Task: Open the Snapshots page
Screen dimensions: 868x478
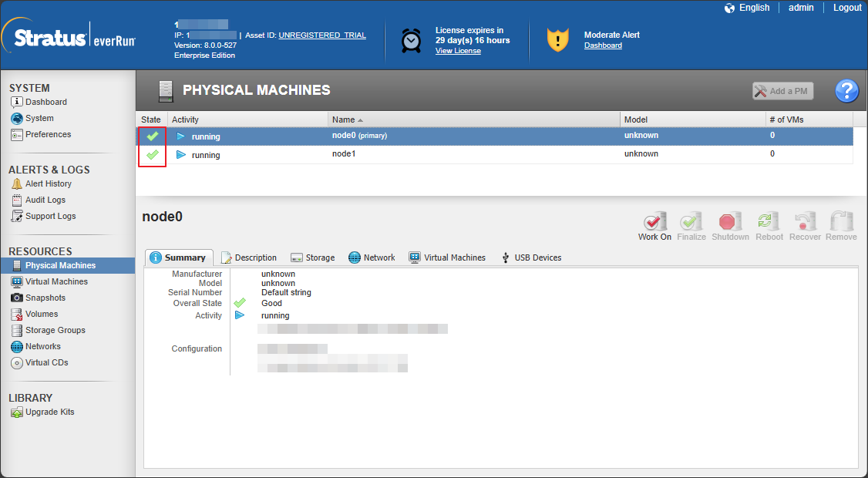Action: [39, 298]
